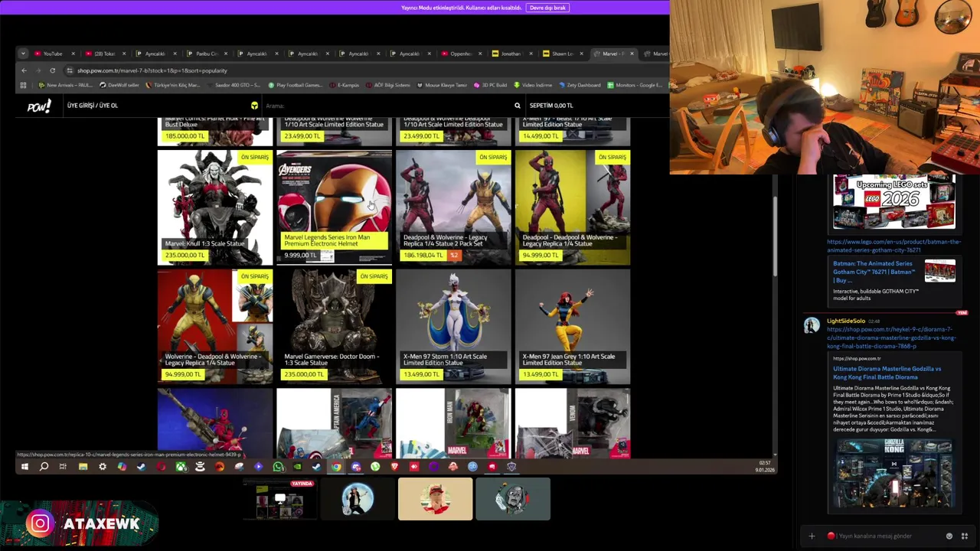Screen dimensions: 980x551
Task: Click LightSideSolo's avatar in chat
Action: [x=812, y=325]
